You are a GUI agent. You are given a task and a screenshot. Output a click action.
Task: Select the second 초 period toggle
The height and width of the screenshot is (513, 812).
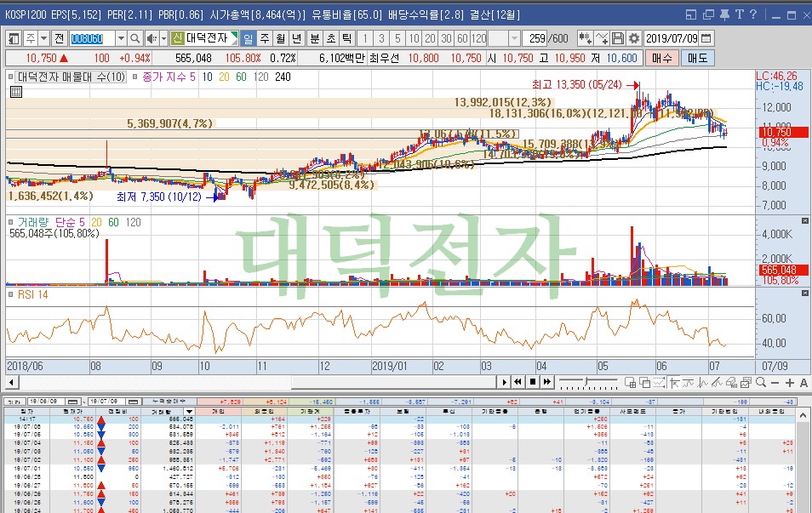(x=331, y=38)
